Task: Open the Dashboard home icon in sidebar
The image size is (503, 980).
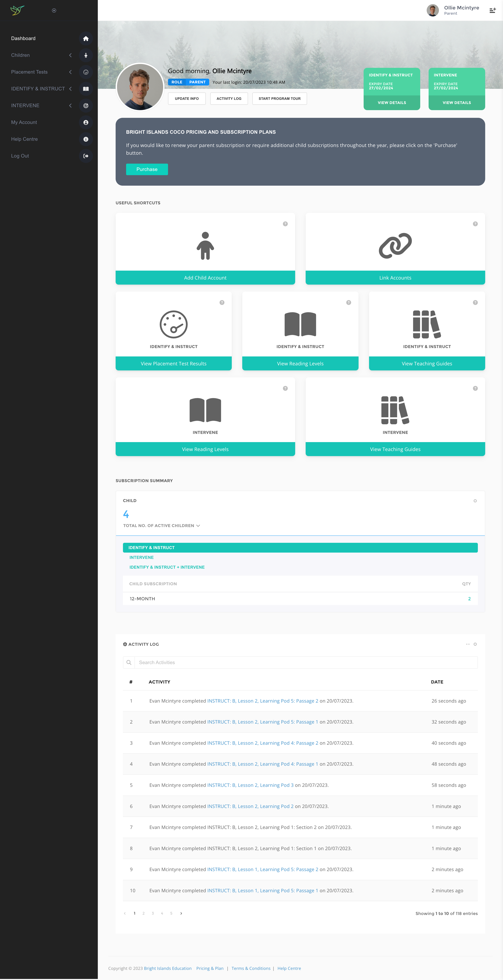Action: click(86, 38)
